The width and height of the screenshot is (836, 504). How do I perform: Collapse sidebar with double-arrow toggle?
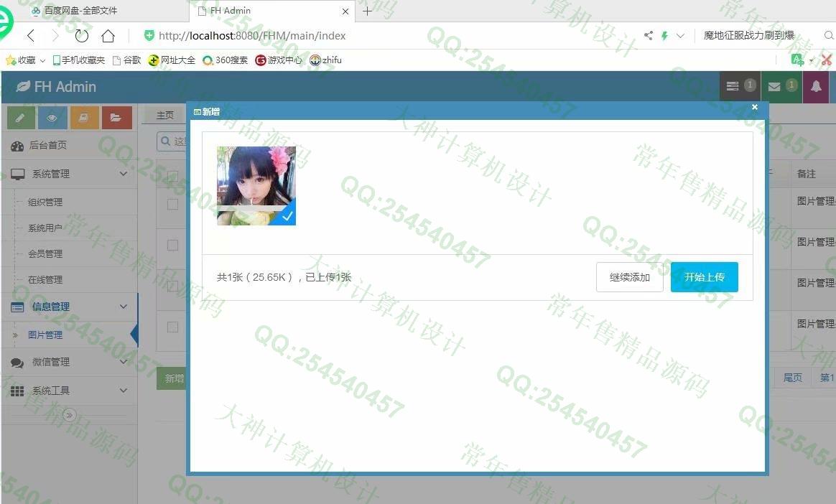[x=70, y=415]
